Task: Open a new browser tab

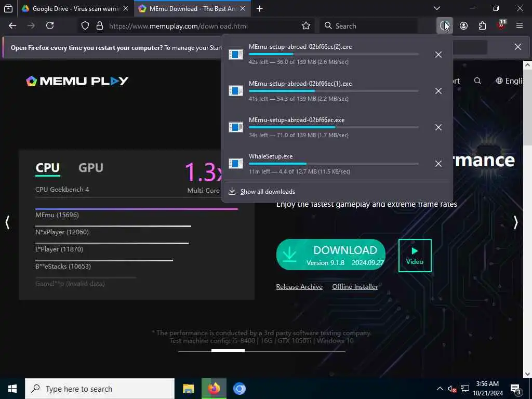Action: (x=260, y=9)
